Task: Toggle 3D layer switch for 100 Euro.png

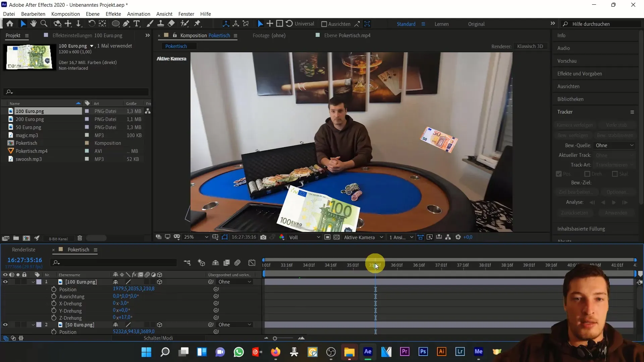Action: [x=160, y=282]
